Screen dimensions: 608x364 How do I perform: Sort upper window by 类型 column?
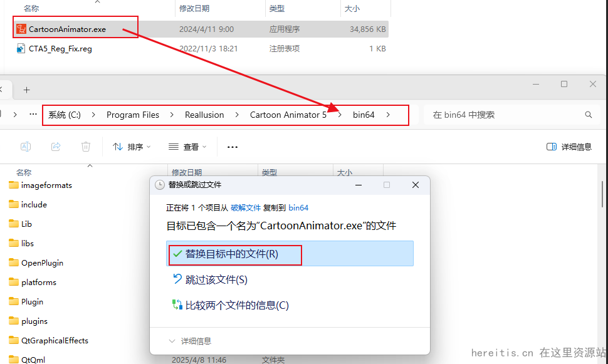click(277, 9)
